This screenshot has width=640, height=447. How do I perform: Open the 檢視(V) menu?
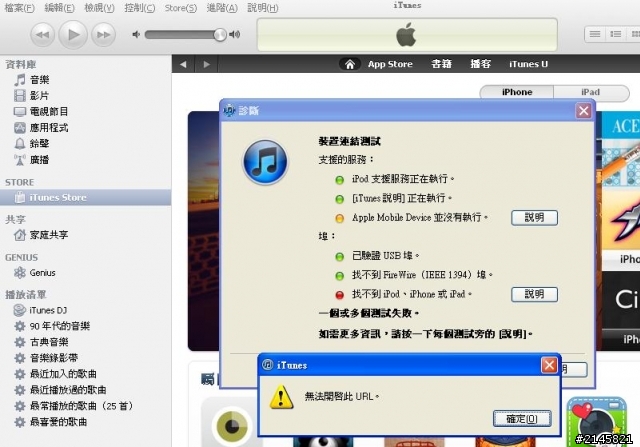[x=100, y=8]
